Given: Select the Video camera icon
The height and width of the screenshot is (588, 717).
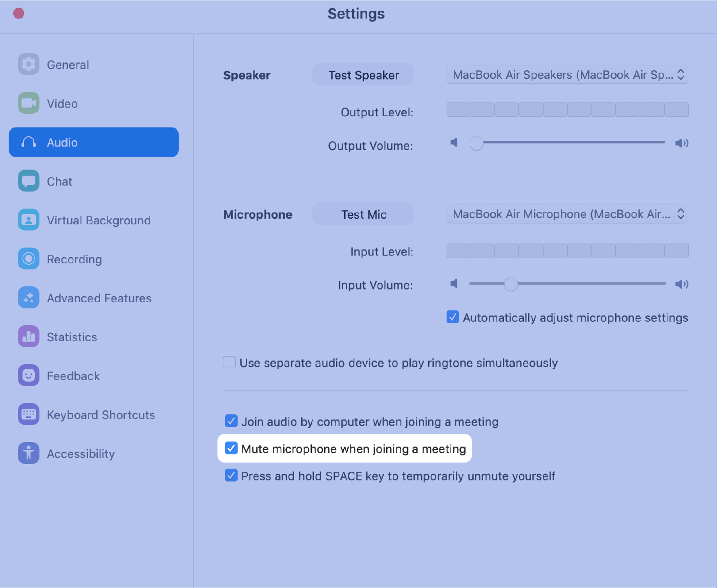Looking at the screenshot, I should [29, 103].
